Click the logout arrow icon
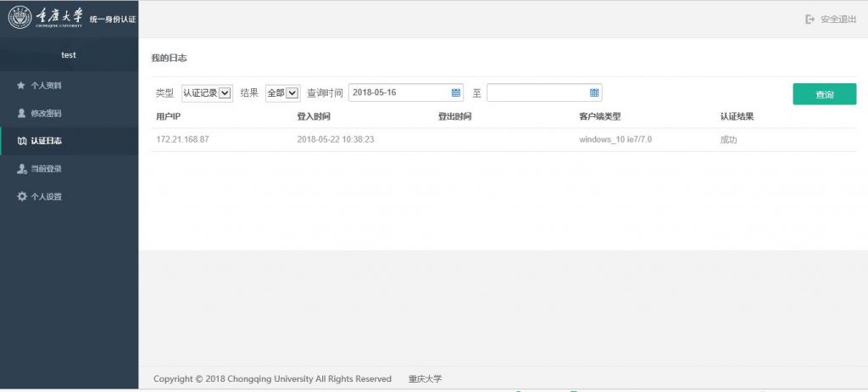This screenshot has width=868, height=392. pos(810,19)
